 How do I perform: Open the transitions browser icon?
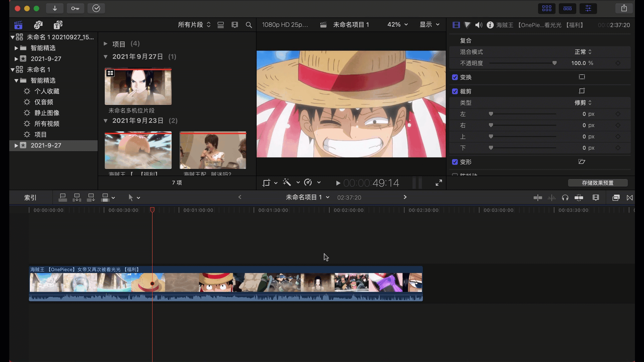click(630, 198)
